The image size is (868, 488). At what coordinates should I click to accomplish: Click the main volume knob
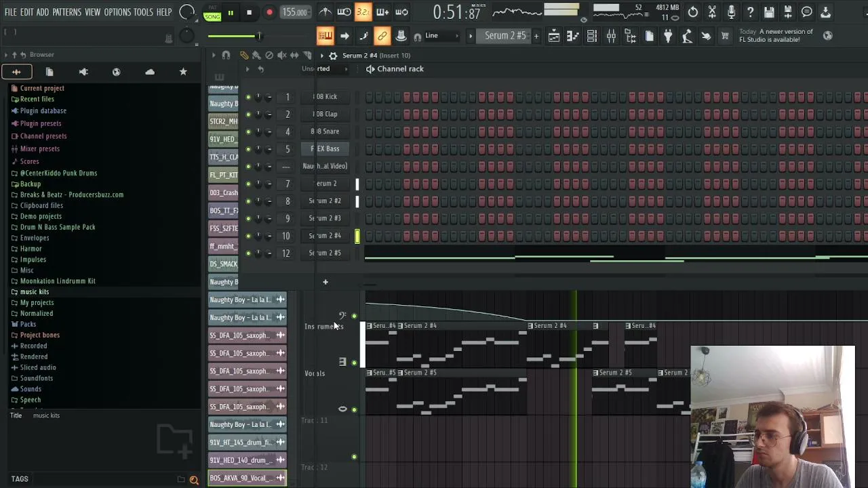point(187,12)
